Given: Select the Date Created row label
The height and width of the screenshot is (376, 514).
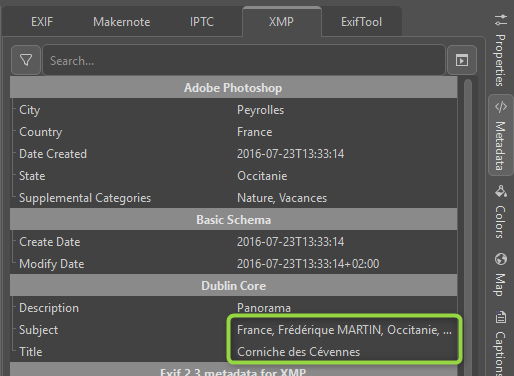Looking at the screenshot, I should point(53,154).
